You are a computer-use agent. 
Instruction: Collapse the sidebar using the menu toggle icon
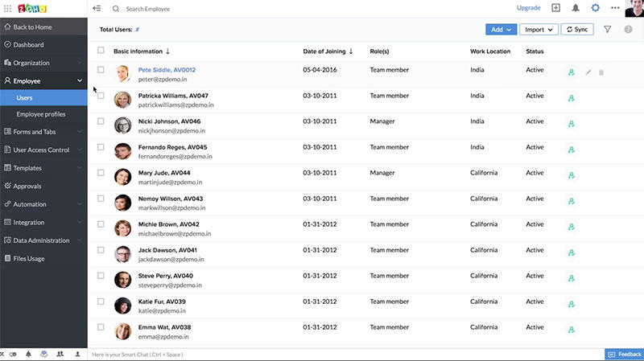click(97, 8)
